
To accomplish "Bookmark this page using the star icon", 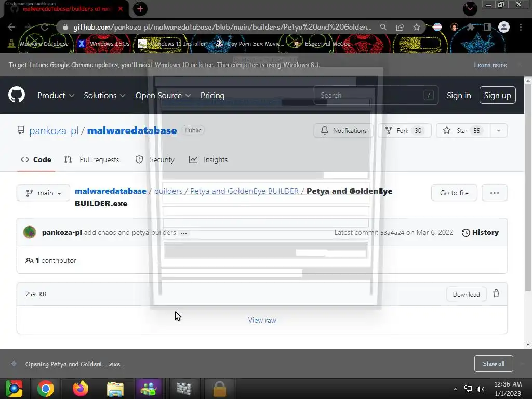I will (x=417, y=27).
